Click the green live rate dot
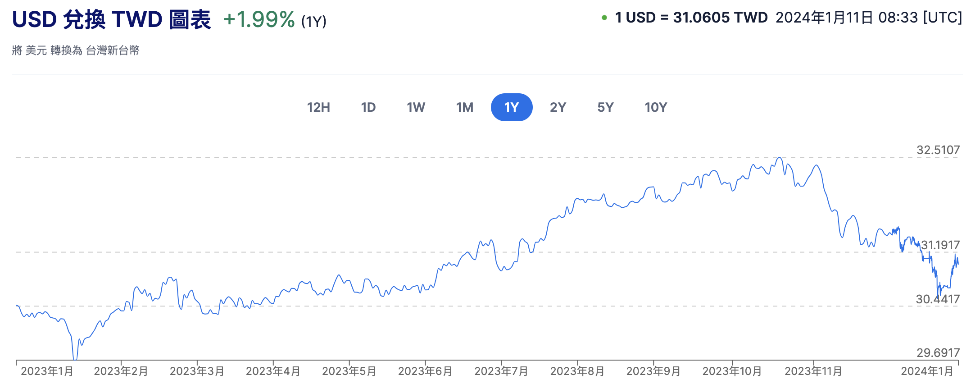980x384 pixels. 604,18
